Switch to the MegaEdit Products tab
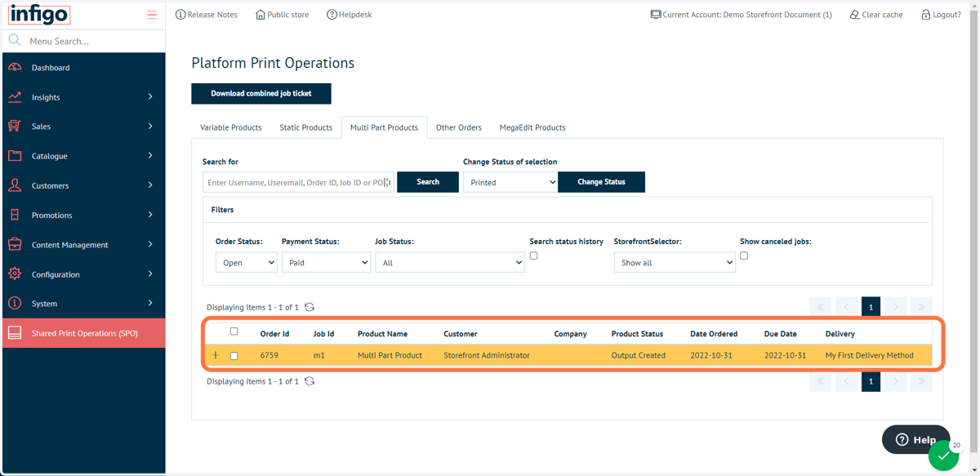 532,127
